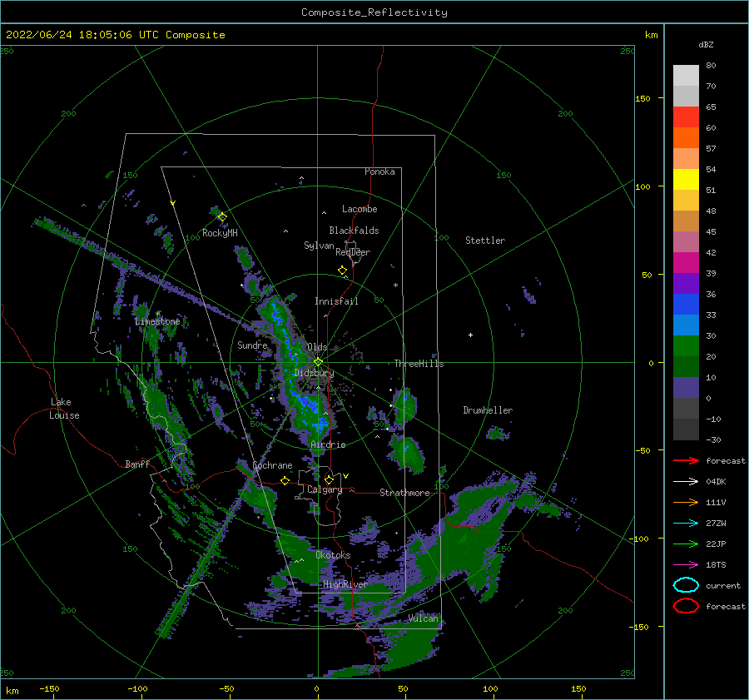Image resolution: width=749 pixels, height=700 pixels.
Task: Click the RockyMH label
Action: 220,233
